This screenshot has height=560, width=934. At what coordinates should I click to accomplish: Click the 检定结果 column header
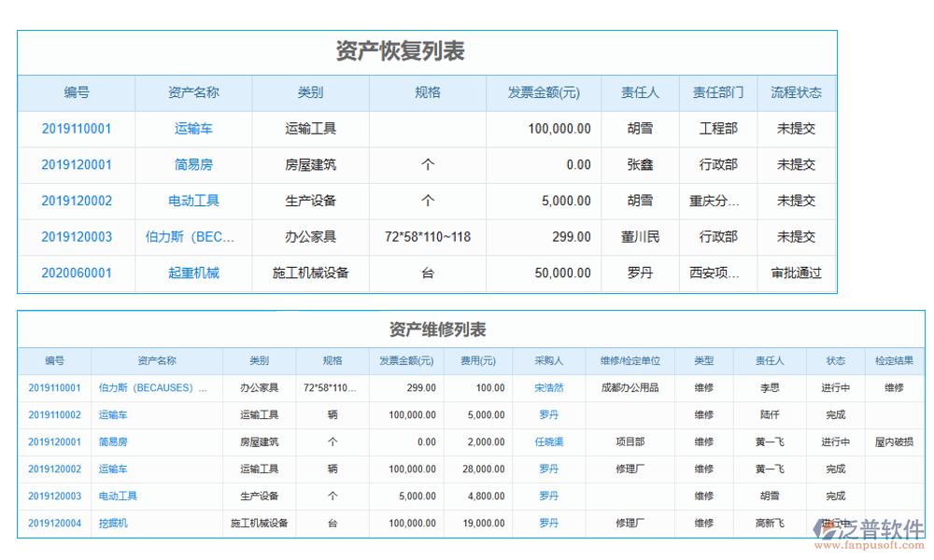(894, 361)
